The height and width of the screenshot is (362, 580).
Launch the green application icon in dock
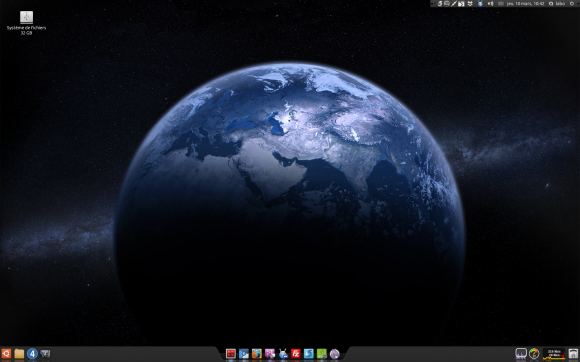322,354
